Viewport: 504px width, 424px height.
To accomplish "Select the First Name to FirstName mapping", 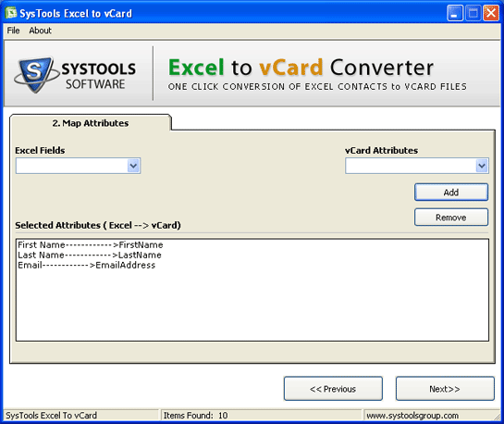I will pos(91,244).
